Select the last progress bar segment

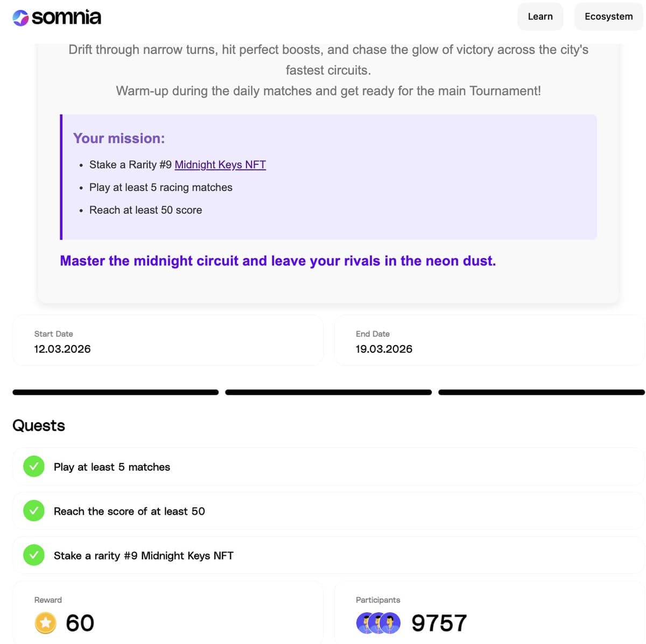(x=542, y=393)
